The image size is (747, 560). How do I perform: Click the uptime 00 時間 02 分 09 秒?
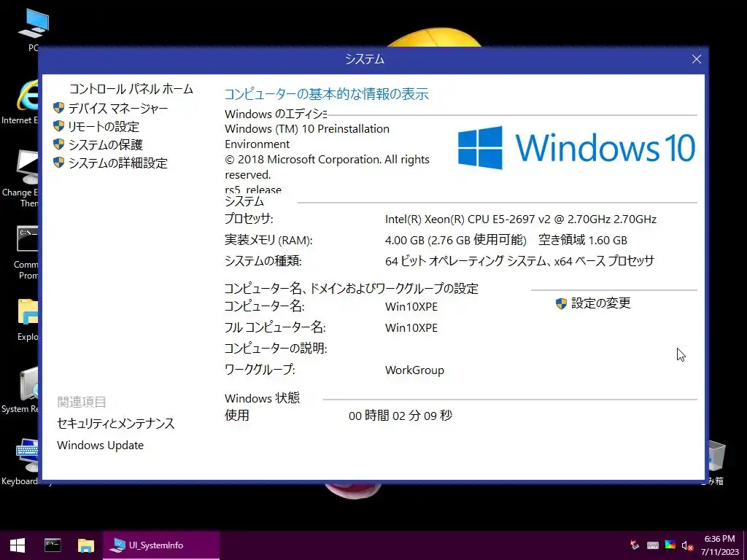click(x=400, y=416)
